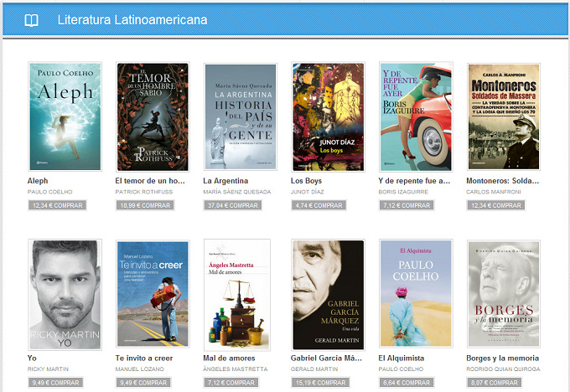This screenshot has width=570, height=392.
Task: Click the Los Boys title link
Action: point(307,181)
